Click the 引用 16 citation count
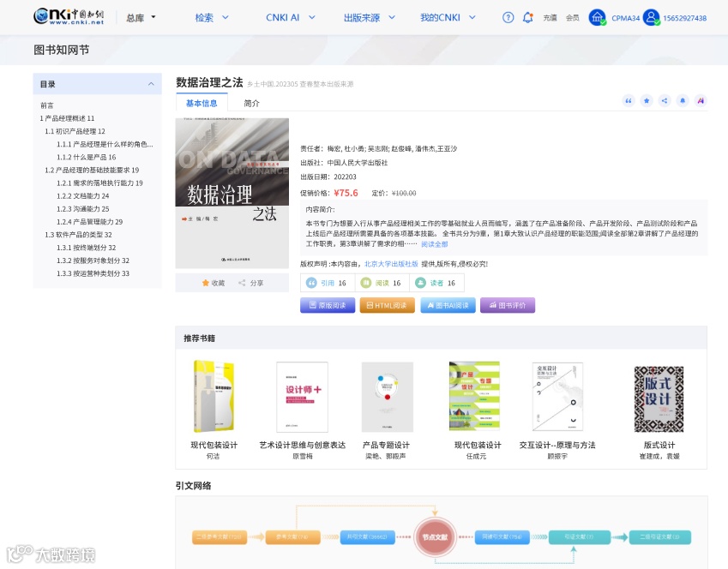Viewport: 728px width, 569px height. (x=328, y=283)
